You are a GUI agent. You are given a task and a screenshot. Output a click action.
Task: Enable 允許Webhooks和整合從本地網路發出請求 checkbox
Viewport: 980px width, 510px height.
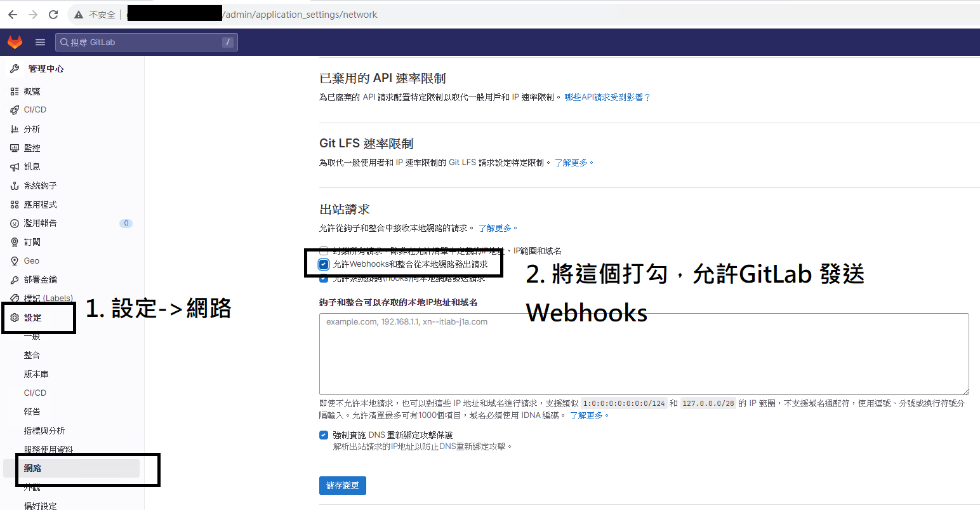click(x=324, y=264)
